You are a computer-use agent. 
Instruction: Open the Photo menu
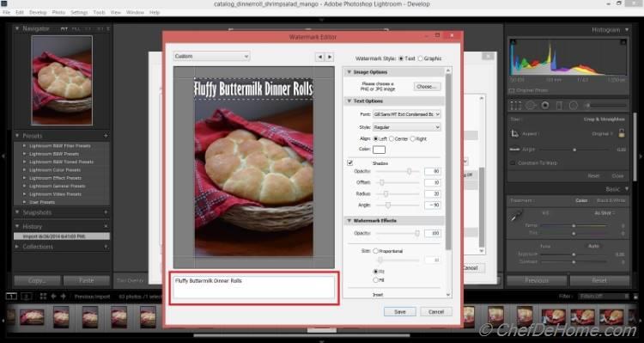click(58, 13)
